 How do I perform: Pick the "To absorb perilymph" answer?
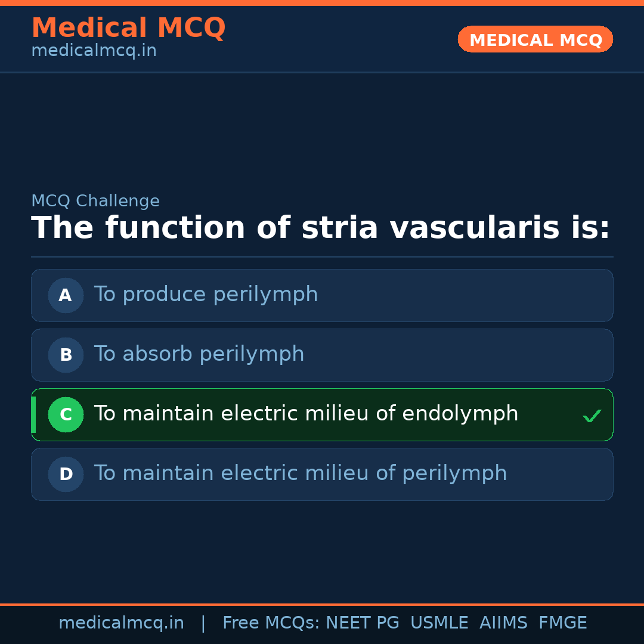(199, 354)
